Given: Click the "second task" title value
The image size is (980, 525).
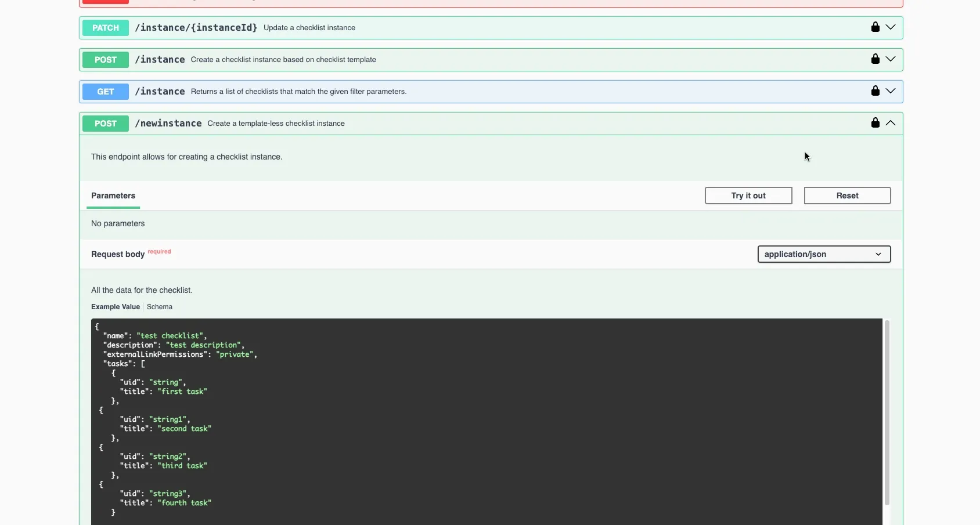Looking at the screenshot, I should (184, 429).
